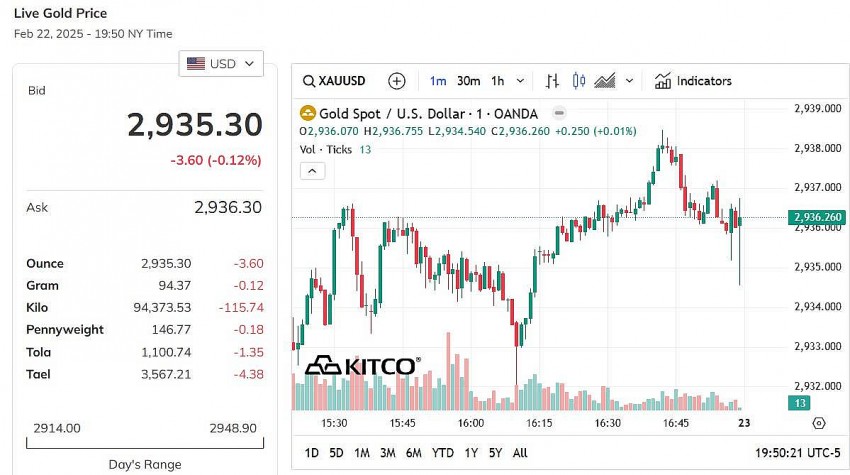Select the area chart style icon
The width and height of the screenshot is (850, 475).
pyautogui.click(x=604, y=81)
